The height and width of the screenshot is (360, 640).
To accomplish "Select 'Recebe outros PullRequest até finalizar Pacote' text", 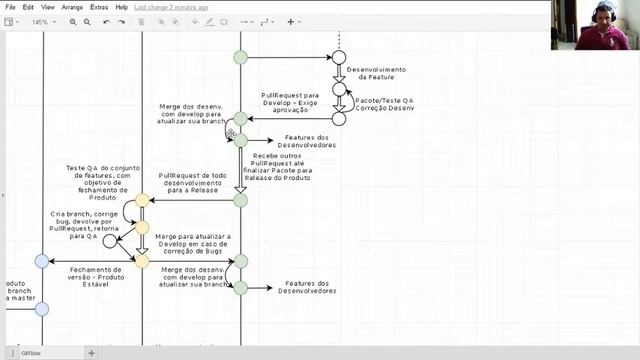I will pyautogui.click(x=278, y=167).
